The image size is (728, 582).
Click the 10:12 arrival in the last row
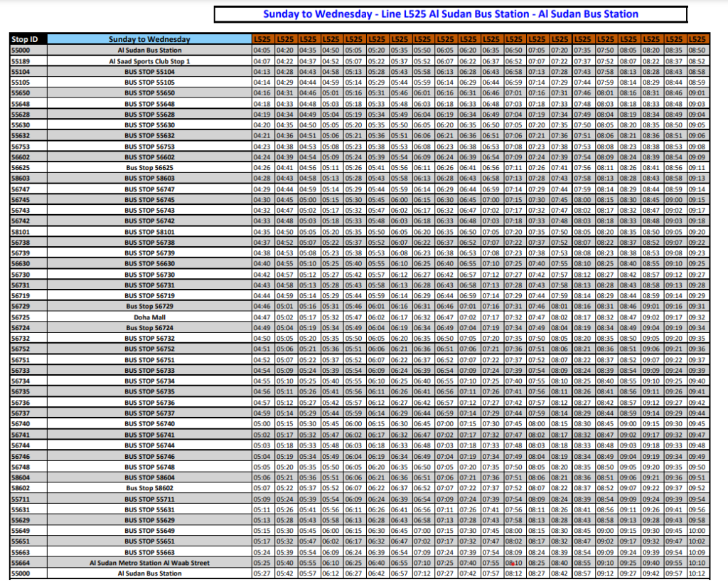(x=697, y=573)
